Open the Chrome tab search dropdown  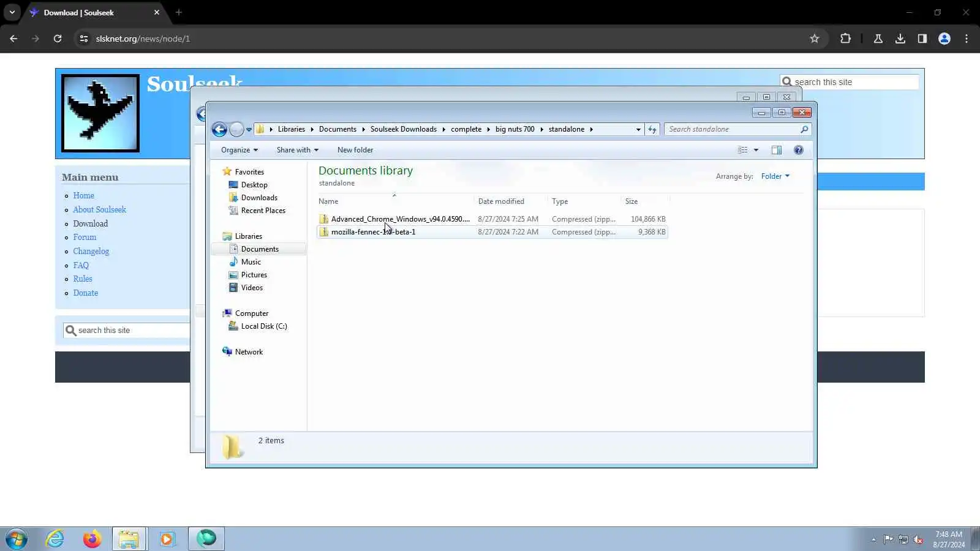coord(12,12)
